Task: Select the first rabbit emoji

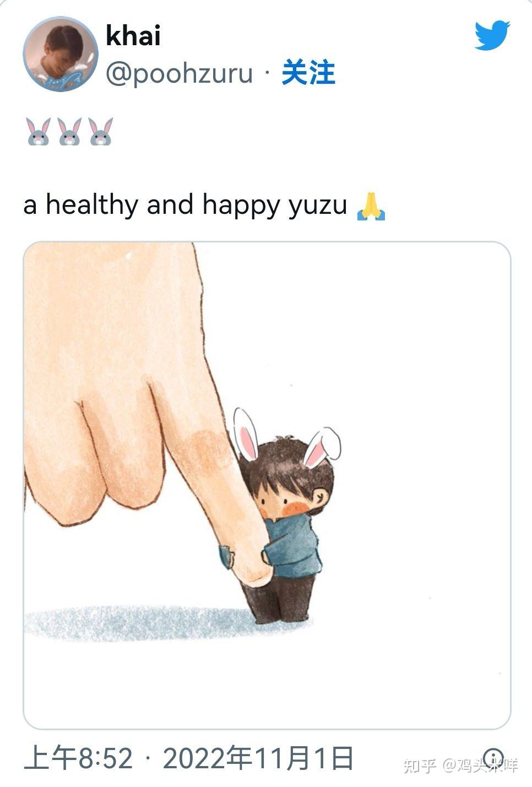Action: coord(38,132)
